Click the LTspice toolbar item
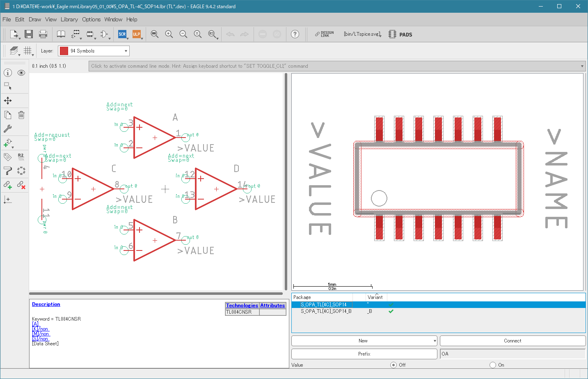This screenshot has height=379, width=588. click(362, 34)
